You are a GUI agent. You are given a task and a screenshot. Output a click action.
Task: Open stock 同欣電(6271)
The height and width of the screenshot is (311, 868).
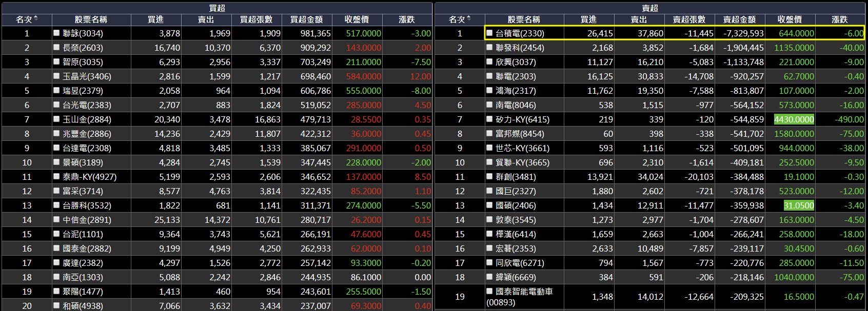click(520, 263)
